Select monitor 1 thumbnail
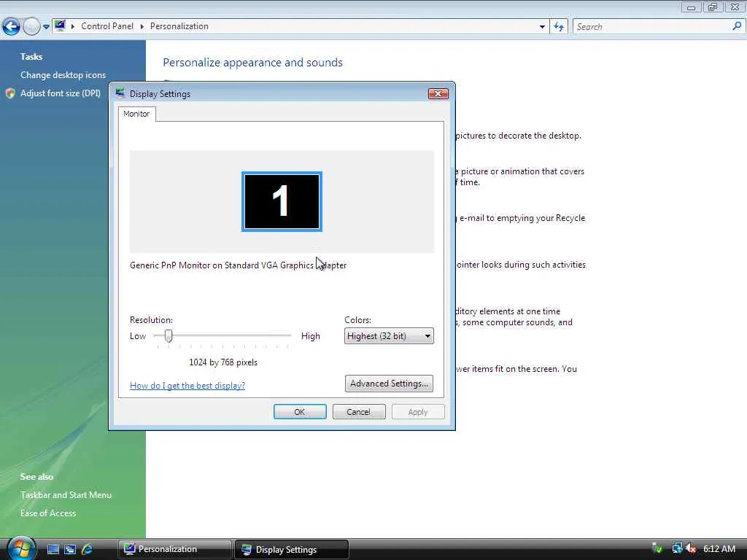 [282, 201]
